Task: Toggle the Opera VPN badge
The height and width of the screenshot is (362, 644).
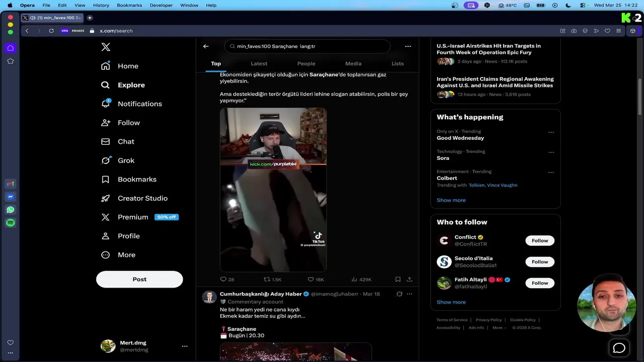Action: click(x=64, y=31)
